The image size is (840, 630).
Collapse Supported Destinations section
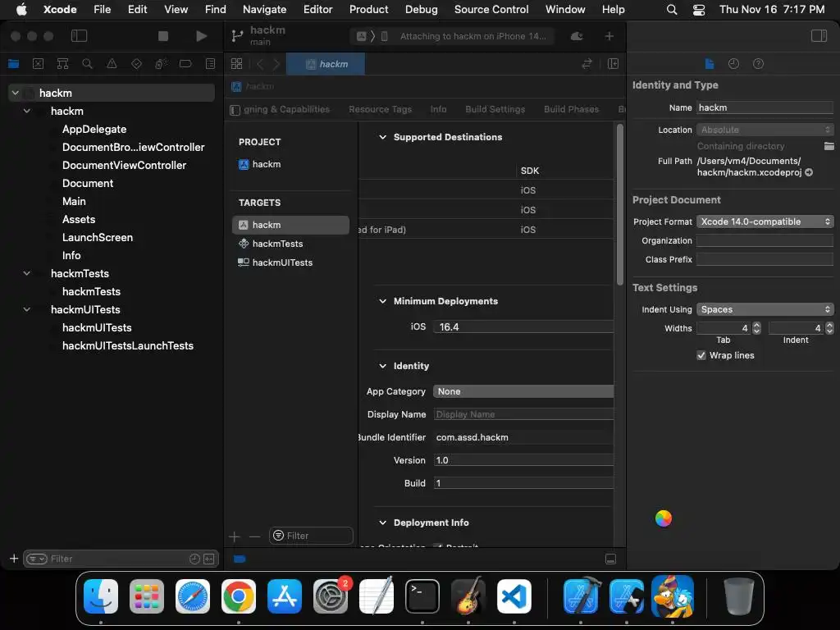pos(382,137)
